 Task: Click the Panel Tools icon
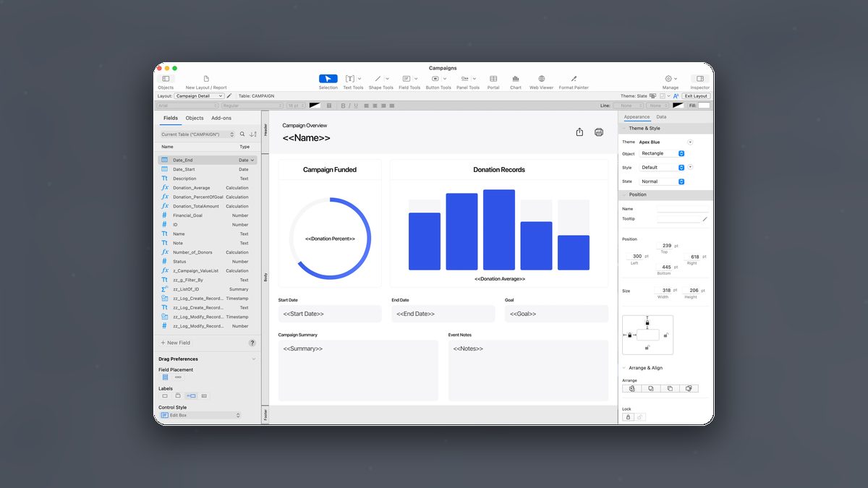click(465, 79)
